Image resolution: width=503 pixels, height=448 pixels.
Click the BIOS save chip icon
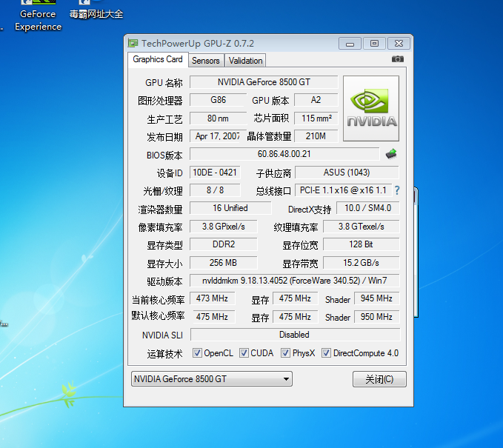(391, 154)
